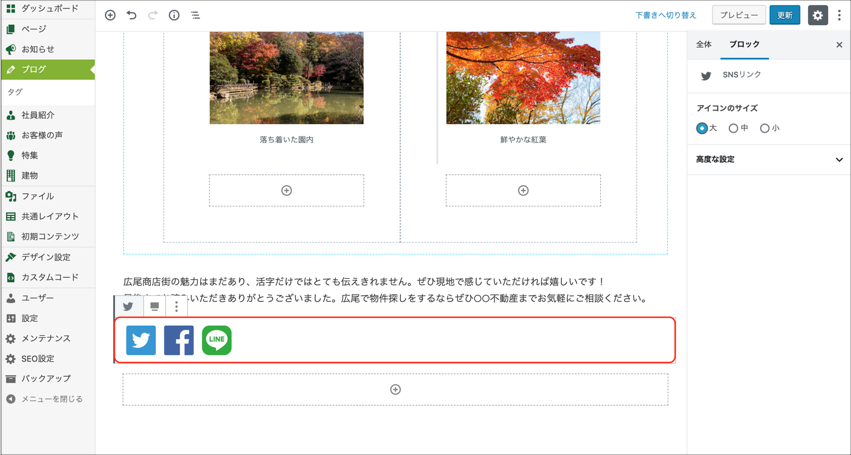The height and width of the screenshot is (455, 851).
Task: Click the add block plus icon in toolbar
Action: click(110, 15)
